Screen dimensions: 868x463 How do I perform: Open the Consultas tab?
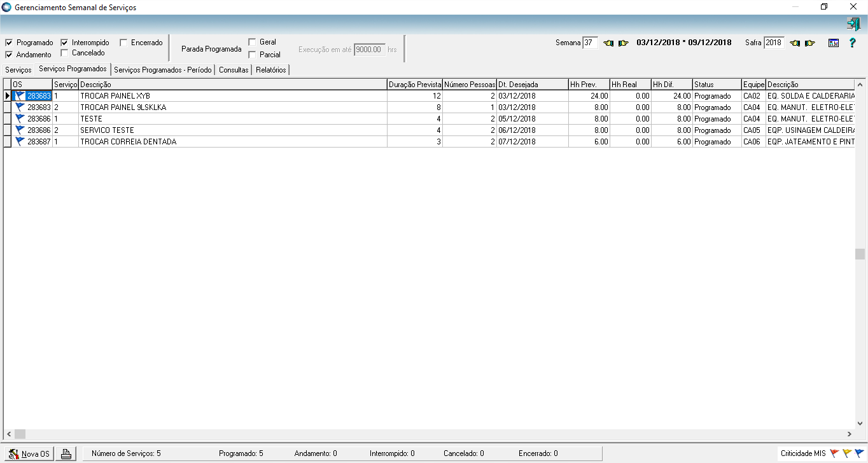(234, 70)
